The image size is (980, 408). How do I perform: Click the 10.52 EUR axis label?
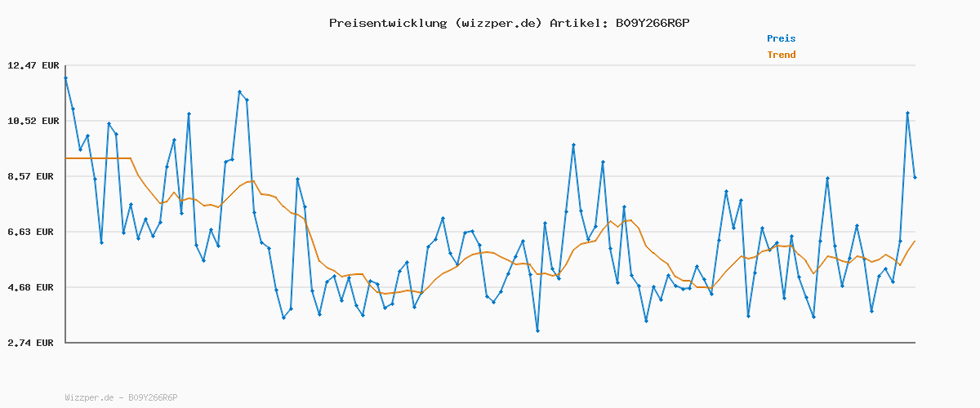(33, 121)
